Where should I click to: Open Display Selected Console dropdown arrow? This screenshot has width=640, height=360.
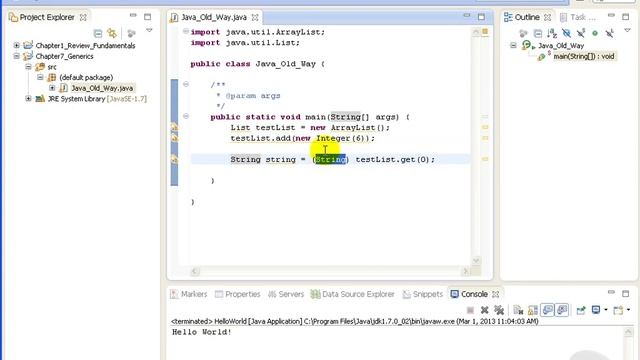point(606,310)
